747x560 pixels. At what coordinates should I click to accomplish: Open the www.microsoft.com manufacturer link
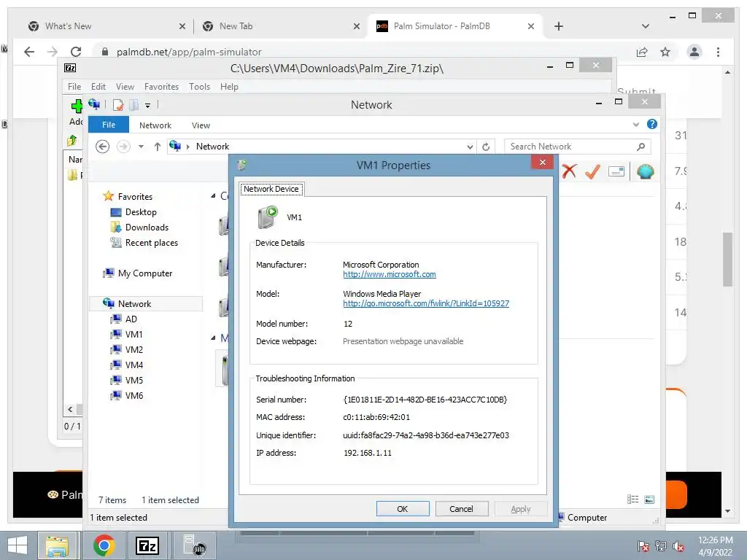coord(390,274)
